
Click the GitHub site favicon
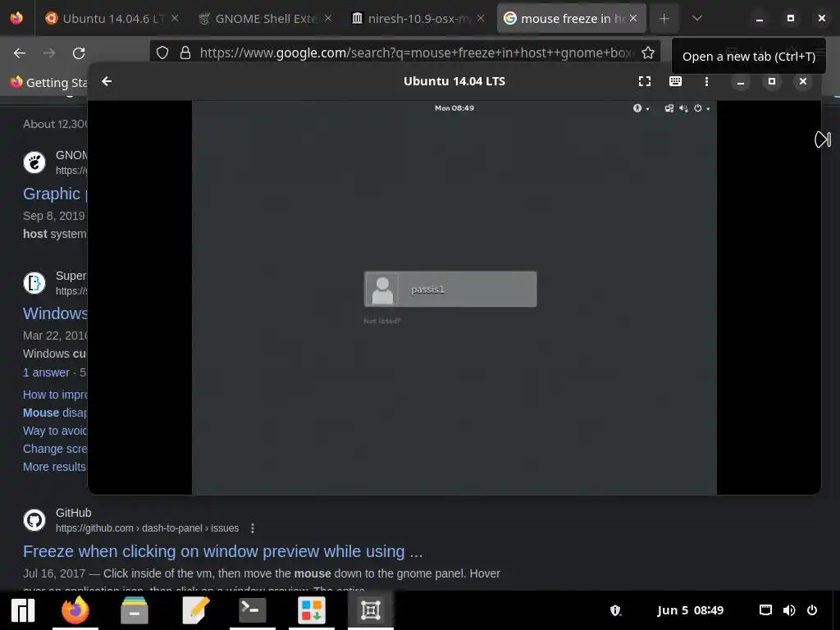pos(34,520)
